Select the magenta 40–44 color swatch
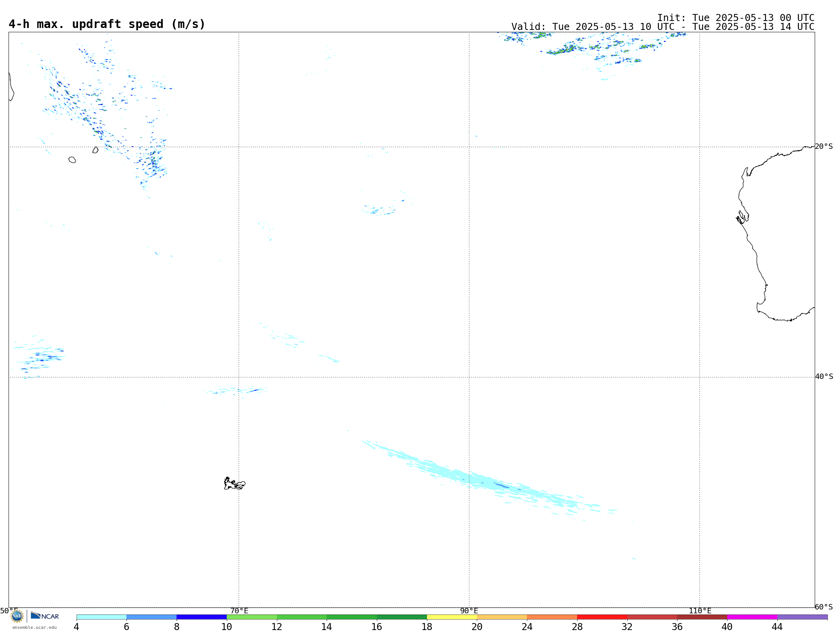Screen dimensions: 840x632 pyautogui.click(x=752, y=617)
